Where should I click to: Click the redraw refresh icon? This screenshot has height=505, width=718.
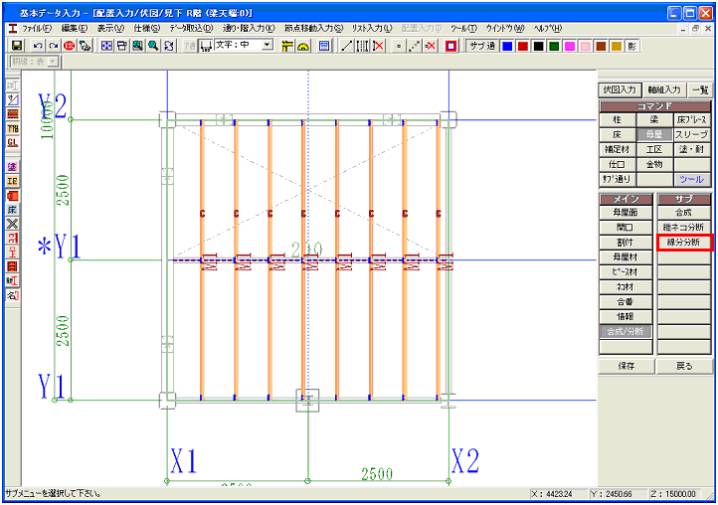click(x=169, y=46)
